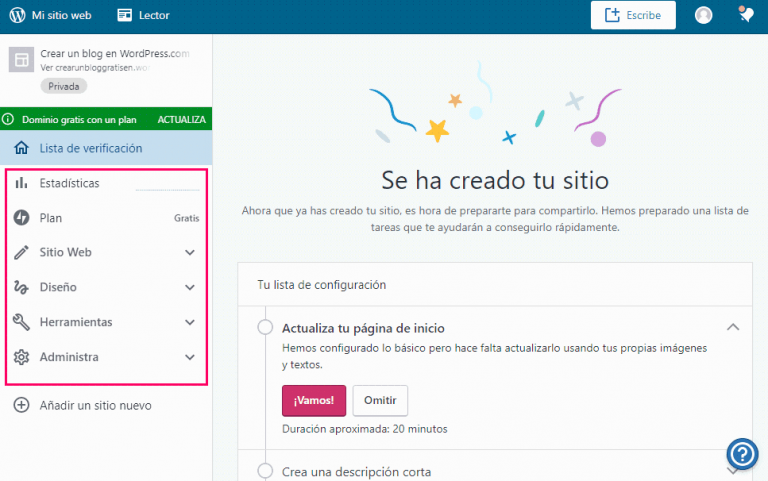Click the 'Actualiza tu página de inicio' title
This screenshot has height=481, width=768.
tap(363, 328)
